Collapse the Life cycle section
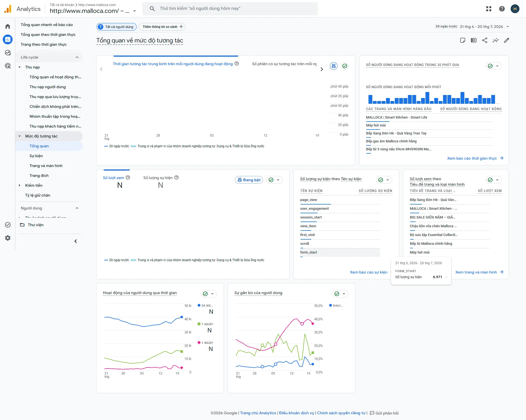Viewport: 526px width, 420px height. pos(77,57)
